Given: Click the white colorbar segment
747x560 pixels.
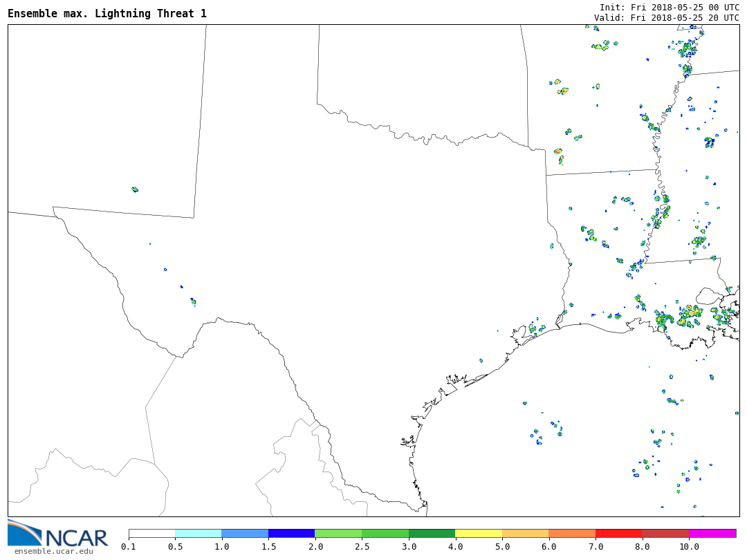Looking at the screenshot, I should click(152, 534).
